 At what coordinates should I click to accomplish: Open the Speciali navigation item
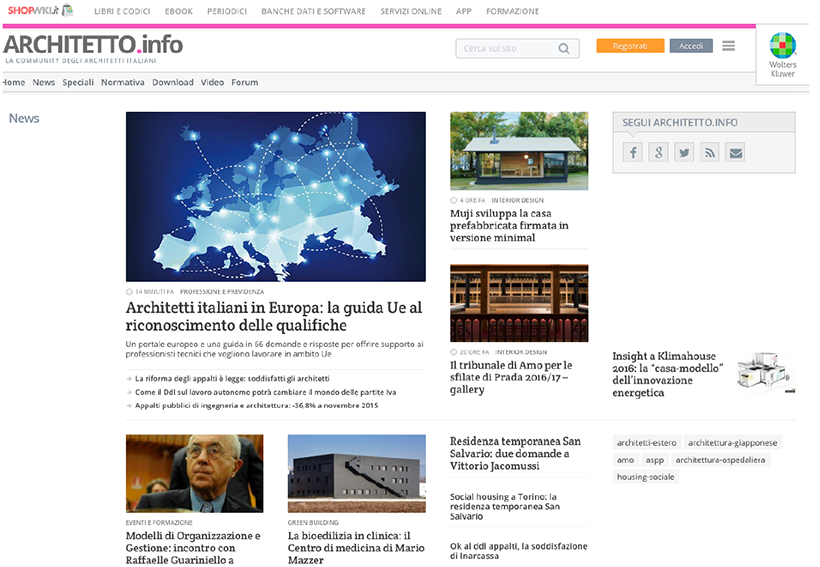pyautogui.click(x=78, y=82)
